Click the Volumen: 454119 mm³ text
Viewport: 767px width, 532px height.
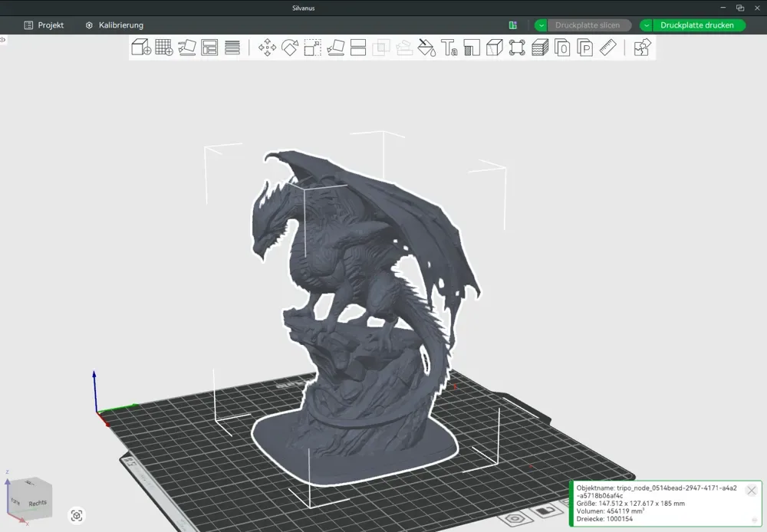click(x=611, y=511)
